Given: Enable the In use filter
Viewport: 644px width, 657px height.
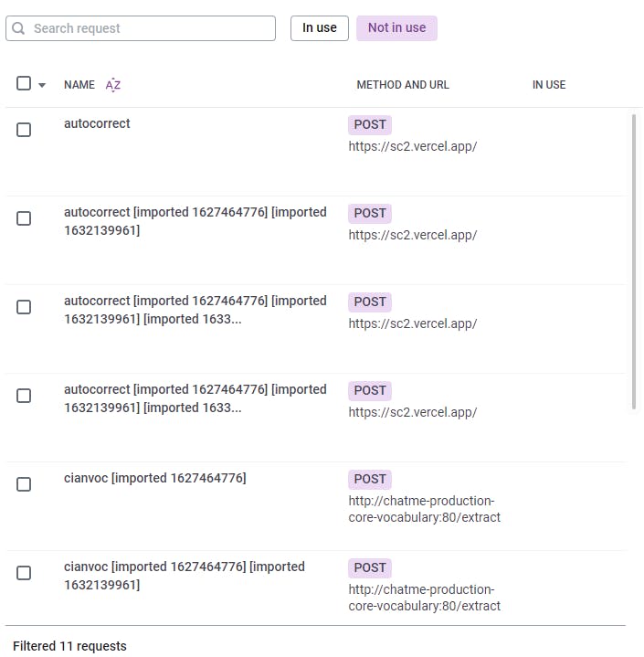Looking at the screenshot, I should [320, 28].
